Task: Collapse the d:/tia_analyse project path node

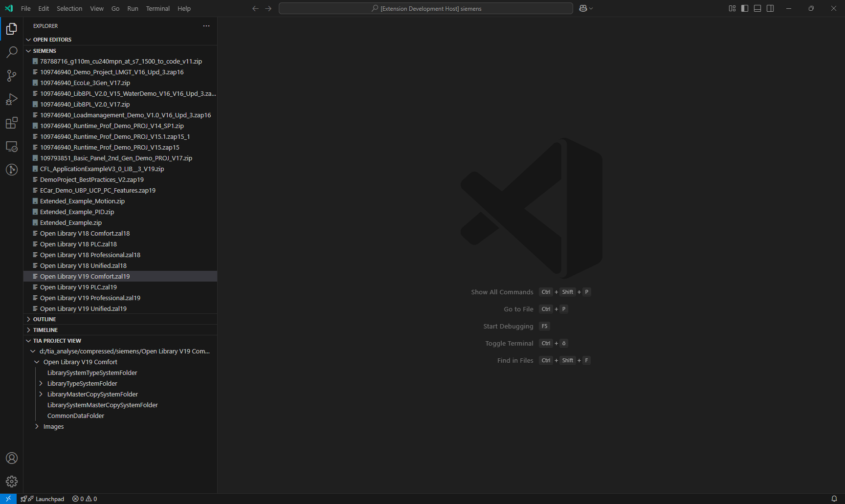Action: [x=33, y=351]
